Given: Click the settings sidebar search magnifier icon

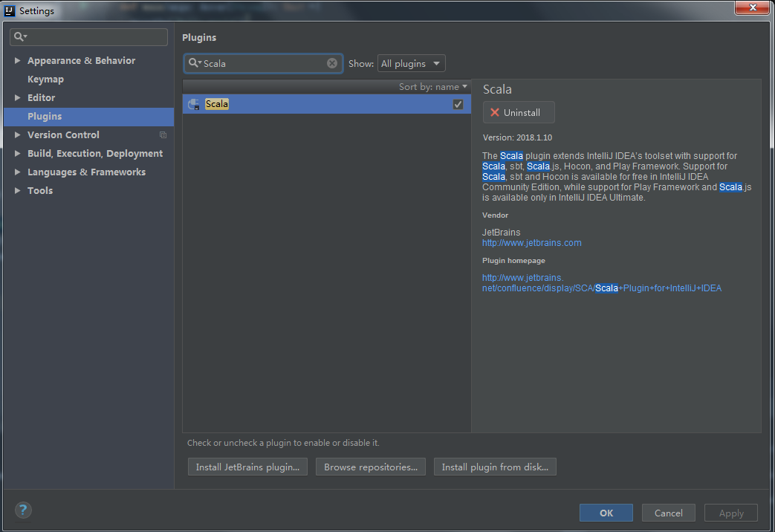Looking at the screenshot, I should pyautogui.click(x=20, y=36).
